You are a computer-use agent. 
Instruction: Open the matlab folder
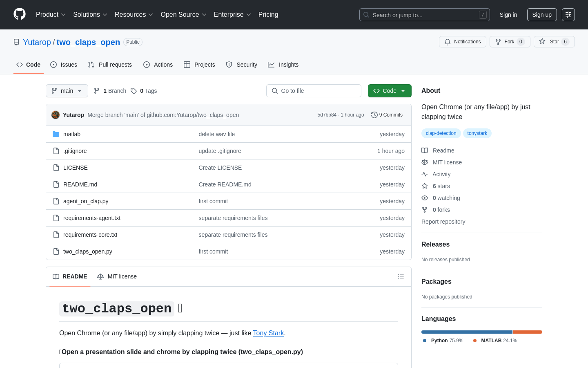click(72, 134)
